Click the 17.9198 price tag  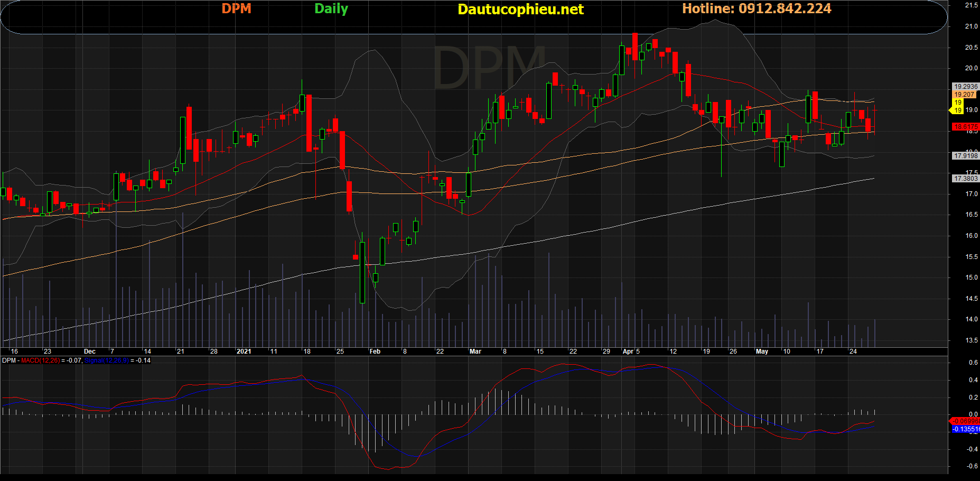coord(966,156)
